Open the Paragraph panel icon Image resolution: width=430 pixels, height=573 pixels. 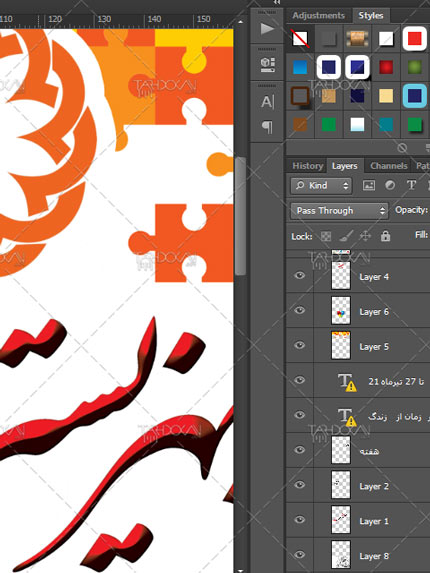point(267,127)
